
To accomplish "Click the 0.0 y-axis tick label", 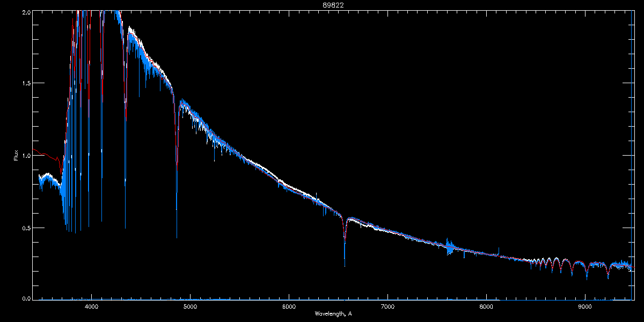I will [x=26, y=298].
